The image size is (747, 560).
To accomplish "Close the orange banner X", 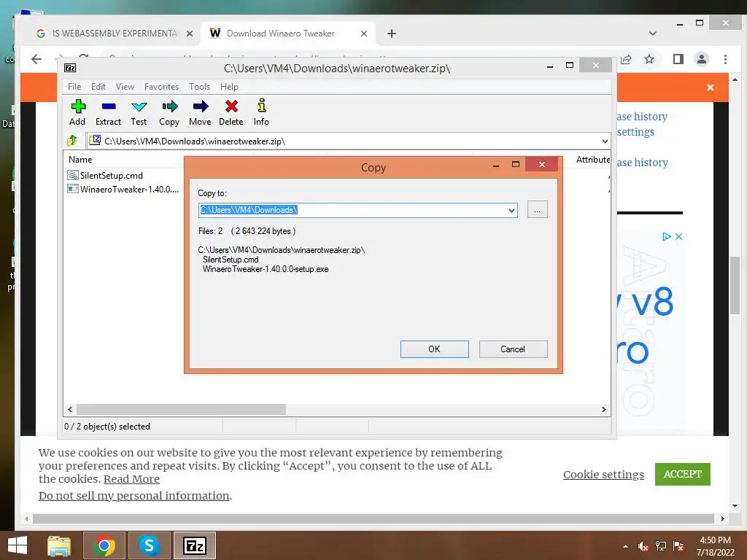I will tap(711, 87).
